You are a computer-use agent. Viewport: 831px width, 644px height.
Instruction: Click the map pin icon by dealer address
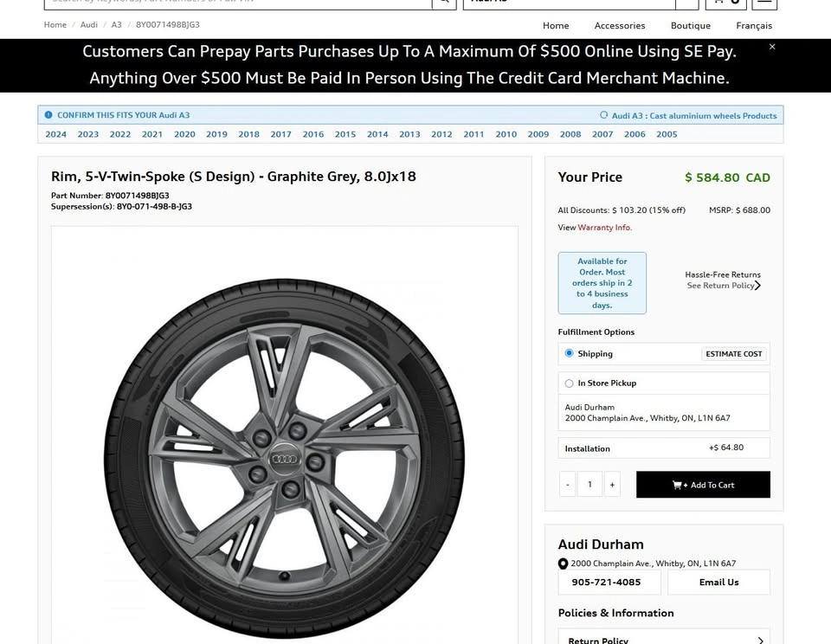coord(564,563)
